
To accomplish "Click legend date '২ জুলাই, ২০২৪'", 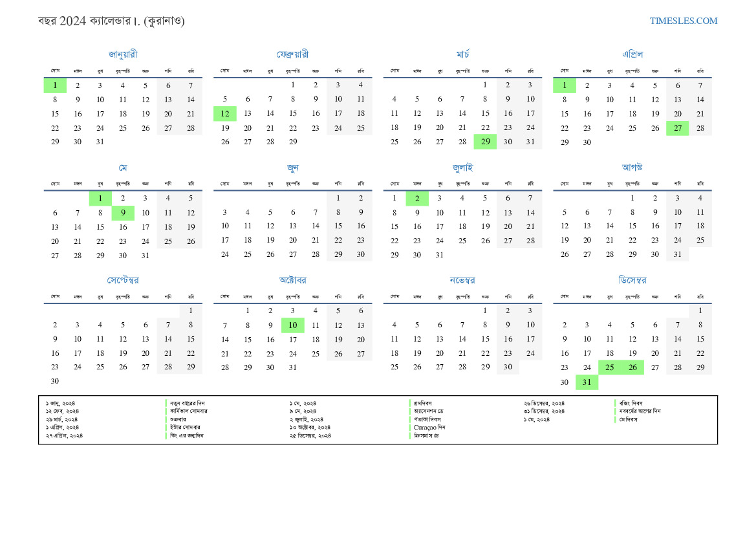I will click(307, 419).
